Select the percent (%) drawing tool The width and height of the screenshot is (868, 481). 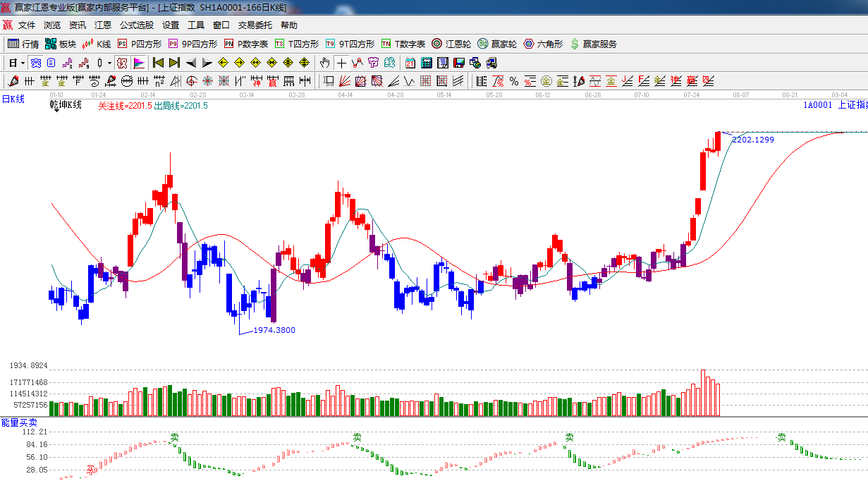click(514, 81)
